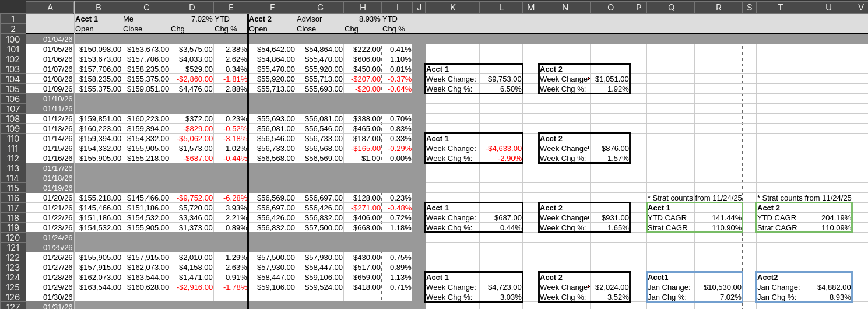Click date cell 01/29/26
The height and width of the screenshot is (309, 868).
point(50,287)
